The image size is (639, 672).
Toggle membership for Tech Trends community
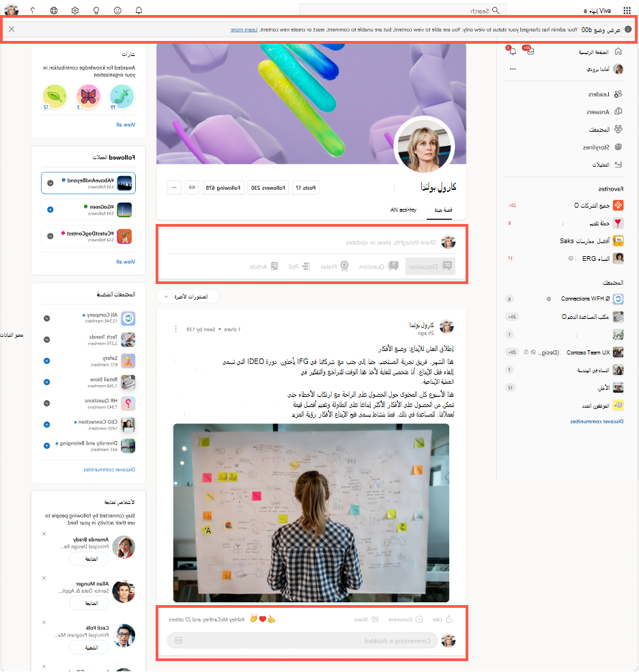pyautogui.click(x=47, y=339)
